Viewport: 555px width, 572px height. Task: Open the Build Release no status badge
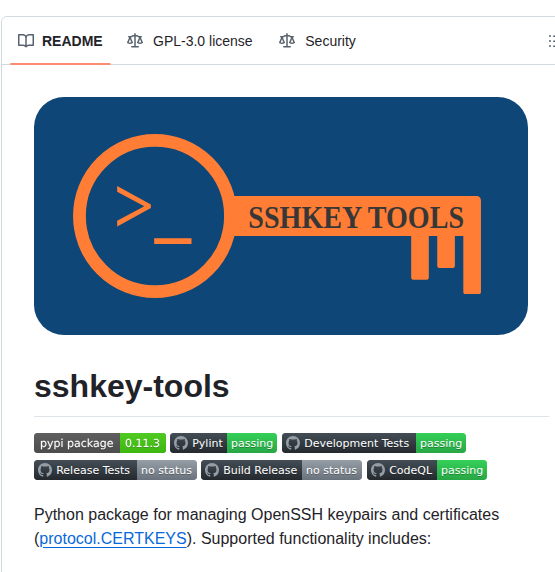click(x=281, y=470)
